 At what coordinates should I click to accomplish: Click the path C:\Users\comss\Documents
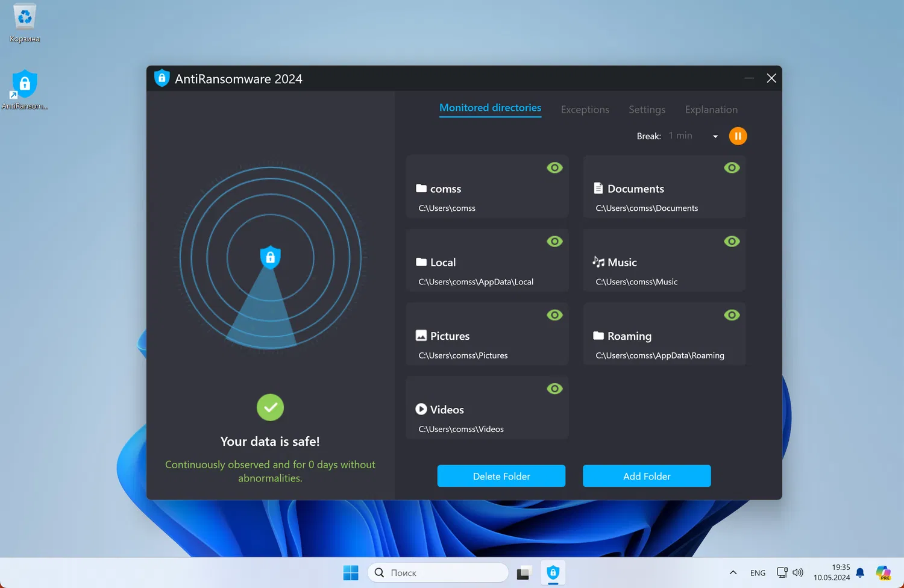[x=647, y=208]
